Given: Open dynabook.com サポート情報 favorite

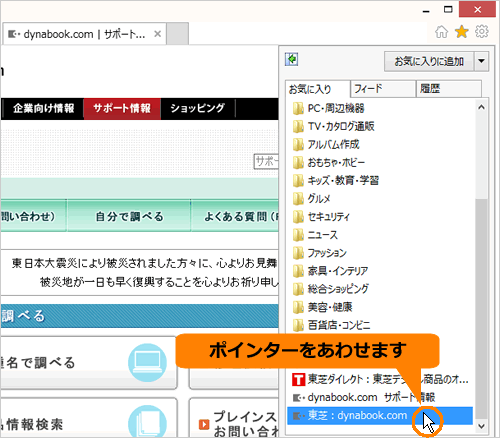Looking at the screenshot, I should pos(363,397).
